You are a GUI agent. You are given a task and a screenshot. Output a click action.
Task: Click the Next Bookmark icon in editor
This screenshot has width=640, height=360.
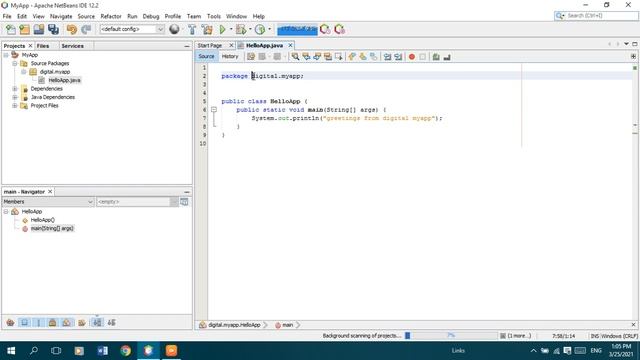pyautogui.click(x=363, y=57)
